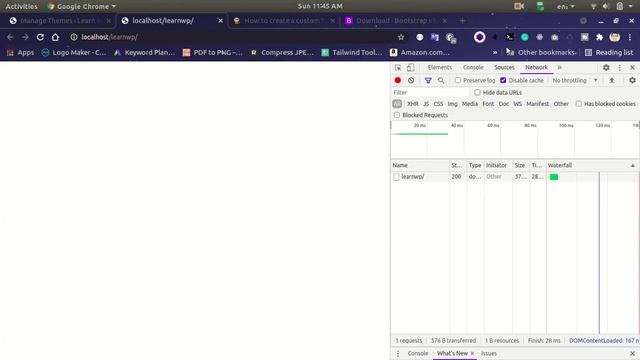Viewport: 640px width, 360px height.
Task: Go back to previous page
Action: [x=10, y=37]
